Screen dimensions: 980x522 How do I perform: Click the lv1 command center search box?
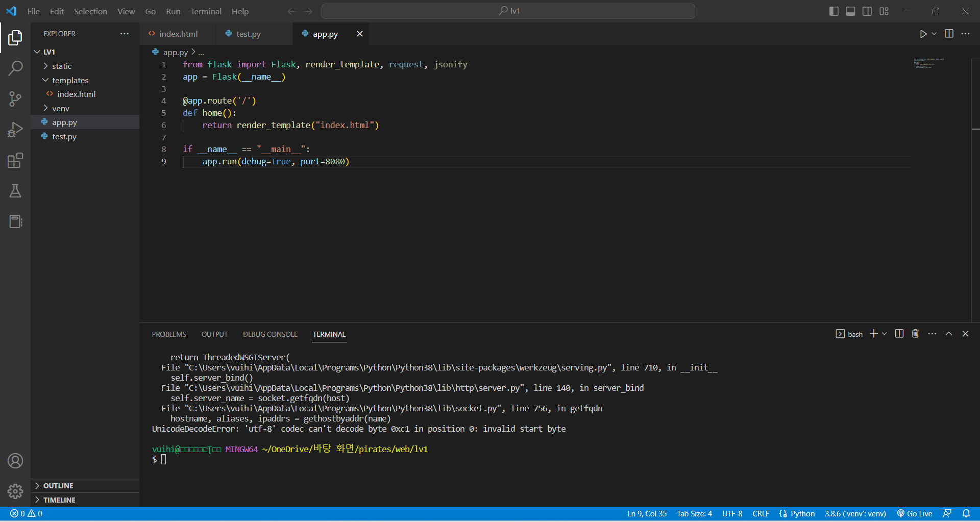click(x=508, y=11)
